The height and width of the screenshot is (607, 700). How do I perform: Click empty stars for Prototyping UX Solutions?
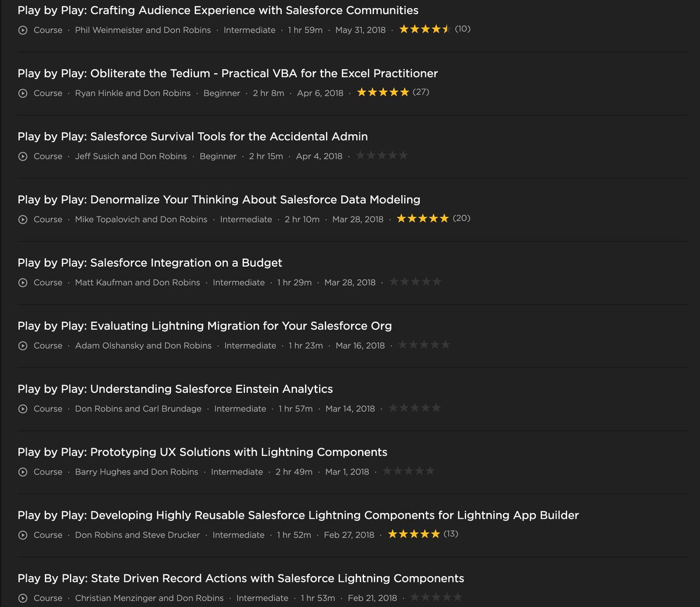pyautogui.click(x=409, y=471)
